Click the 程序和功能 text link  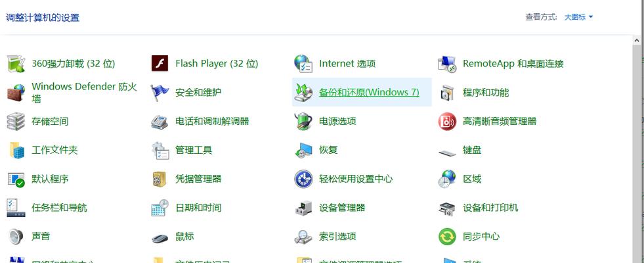point(486,92)
